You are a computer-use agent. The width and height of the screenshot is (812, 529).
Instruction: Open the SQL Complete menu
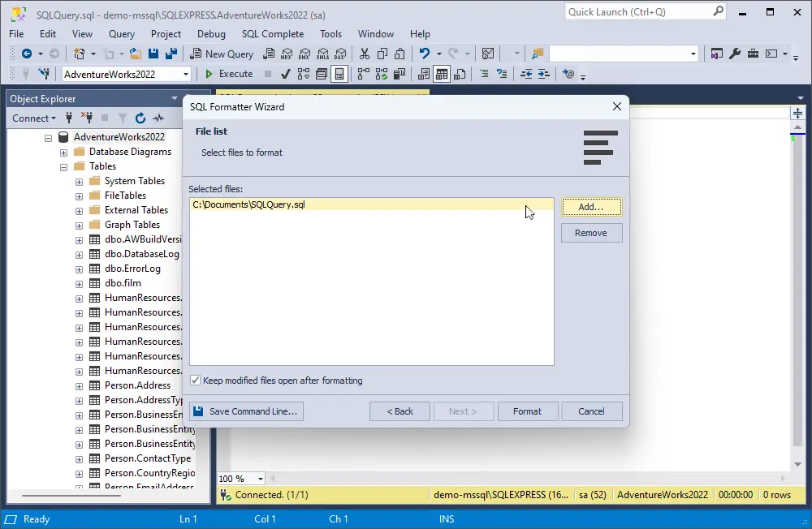tap(273, 33)
